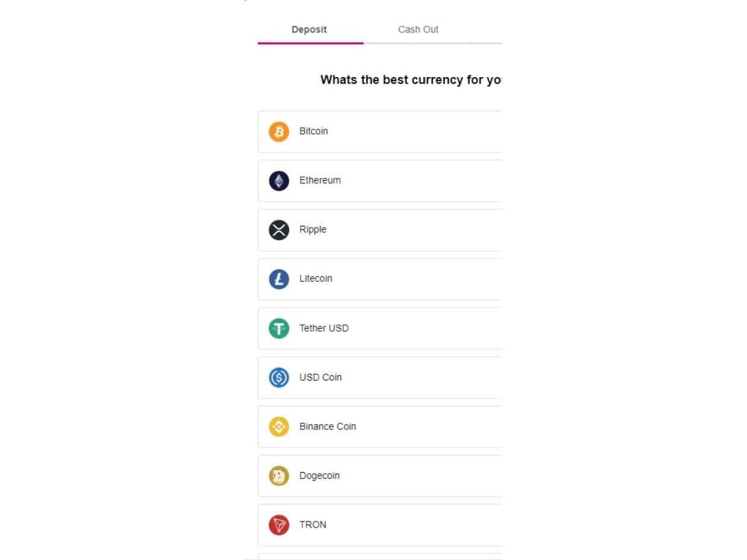The width and height of the screenshot is (747, 560).
Task: Click the TRON red icon
Action: 278,524
